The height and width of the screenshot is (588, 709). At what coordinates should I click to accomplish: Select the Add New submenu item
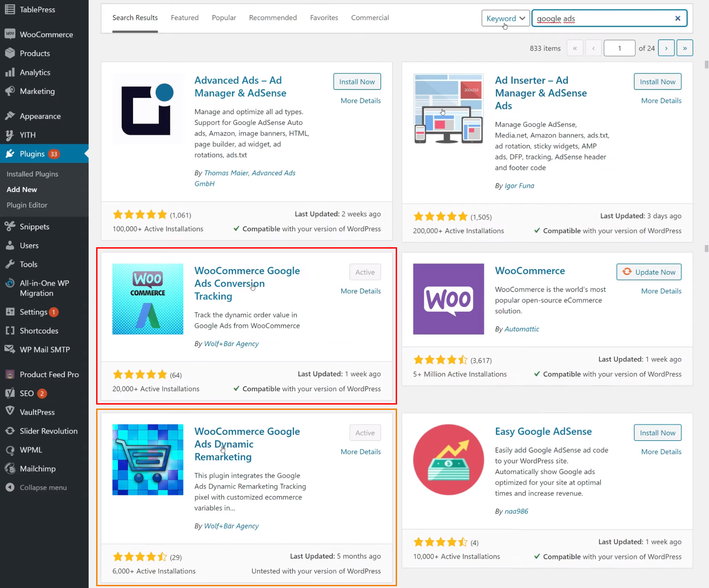pyautogui.click(x=22, y=190)
